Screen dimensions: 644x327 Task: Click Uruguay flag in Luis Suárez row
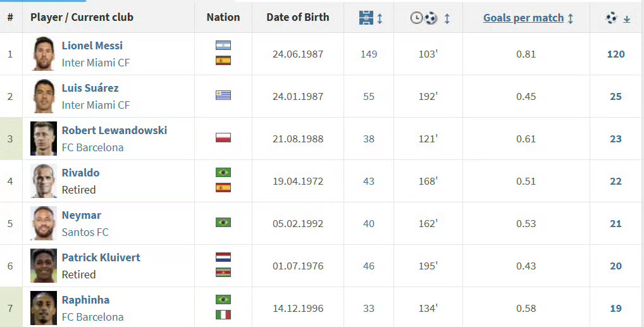pyautogui.click(x=223, y=96)
